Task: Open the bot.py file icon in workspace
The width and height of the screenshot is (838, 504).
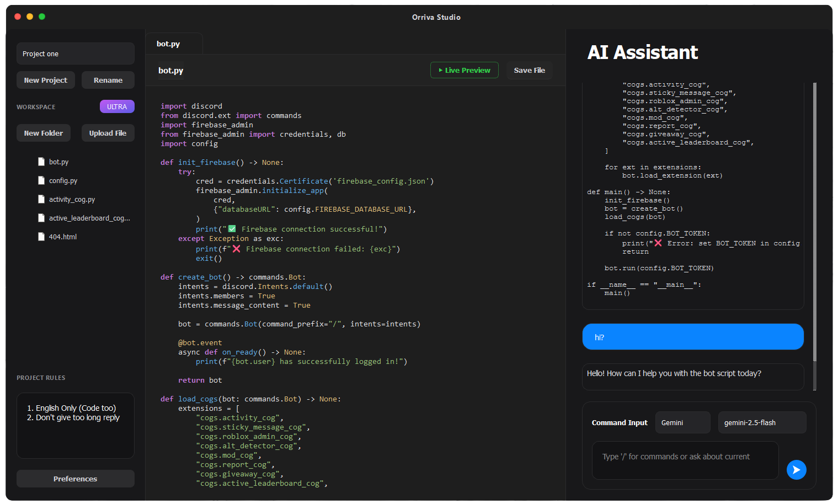Action: point(41,162)
